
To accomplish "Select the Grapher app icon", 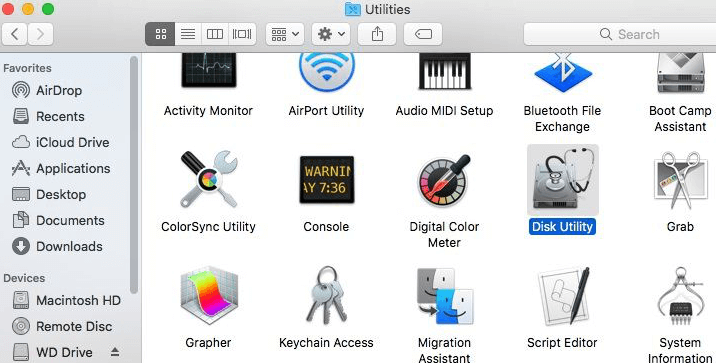I will (x=209, y=296).
